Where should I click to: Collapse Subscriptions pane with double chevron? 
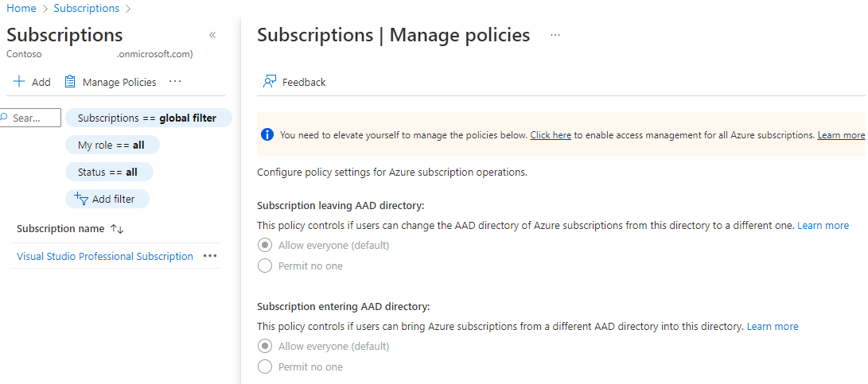tap(212, 36)
